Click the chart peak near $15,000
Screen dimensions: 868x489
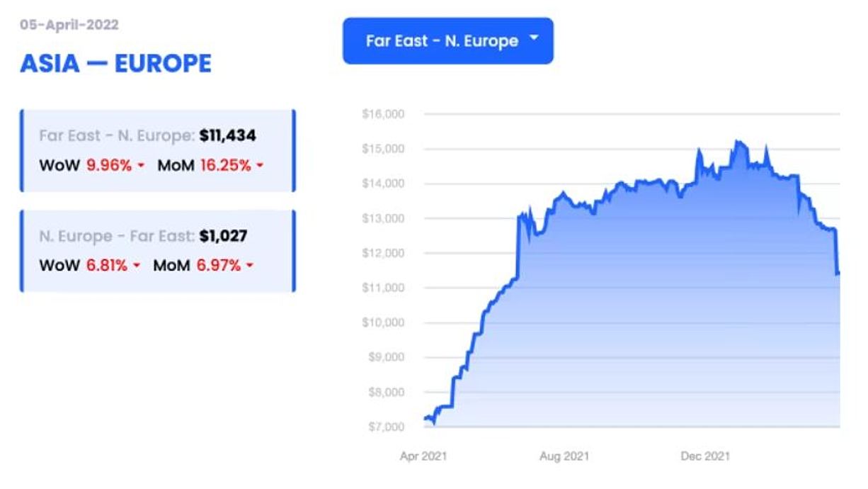[x=738, y=142]
